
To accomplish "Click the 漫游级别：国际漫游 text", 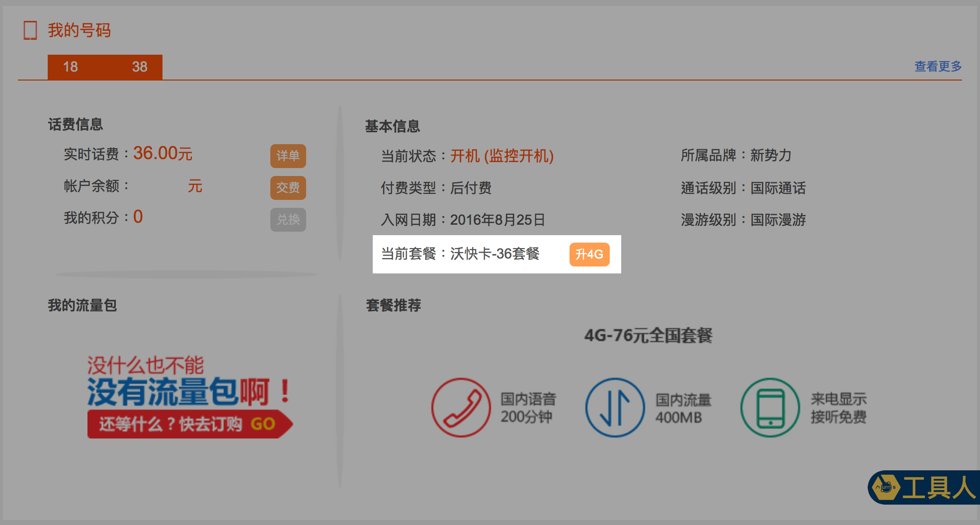I will (743, 220).
